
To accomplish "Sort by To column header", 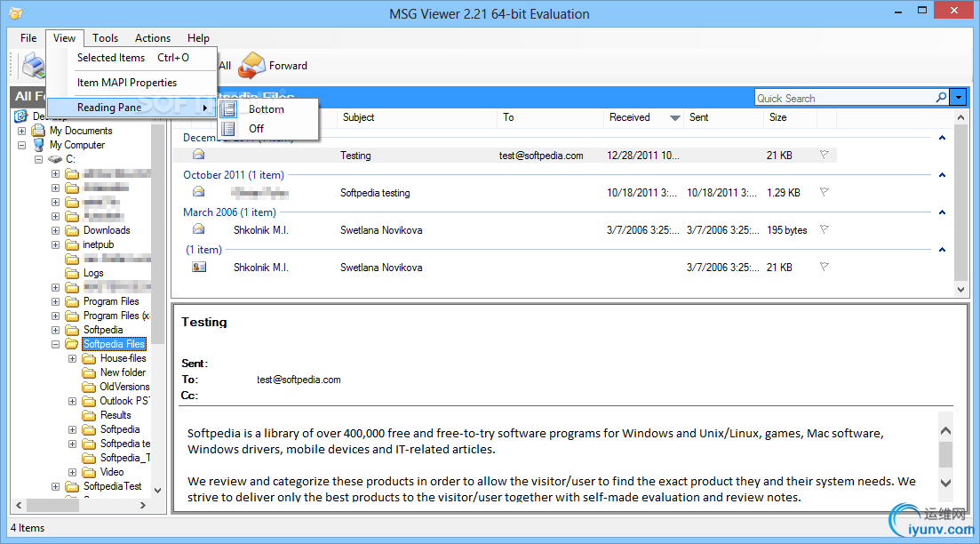I will tap(551, 117).
